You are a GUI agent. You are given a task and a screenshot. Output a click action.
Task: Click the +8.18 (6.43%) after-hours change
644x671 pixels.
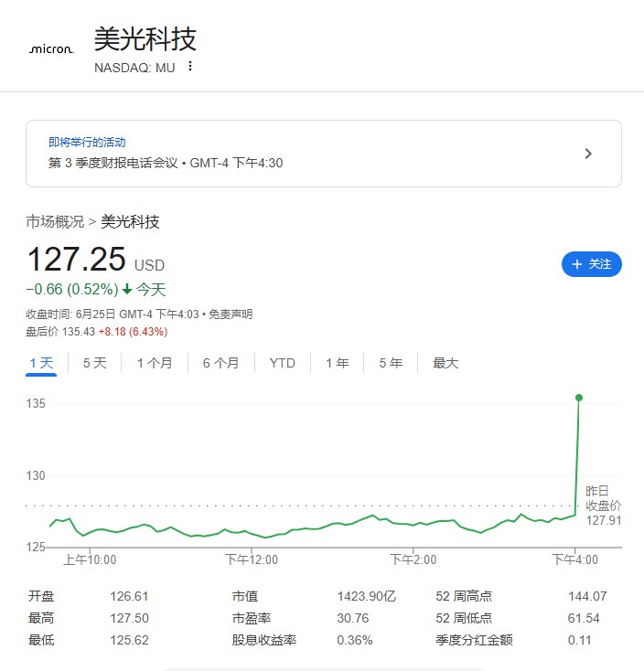133,332
